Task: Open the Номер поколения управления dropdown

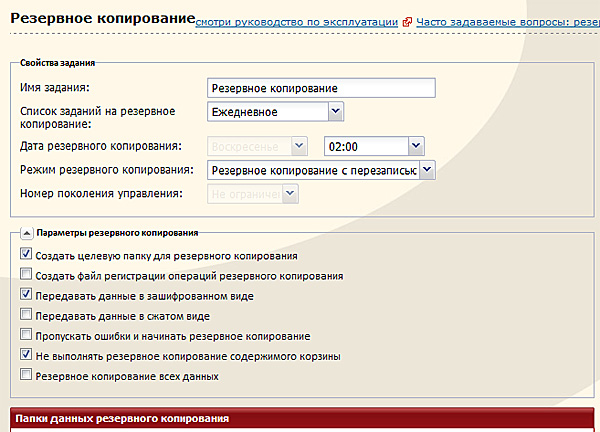Action: click(x=251, y=194)
